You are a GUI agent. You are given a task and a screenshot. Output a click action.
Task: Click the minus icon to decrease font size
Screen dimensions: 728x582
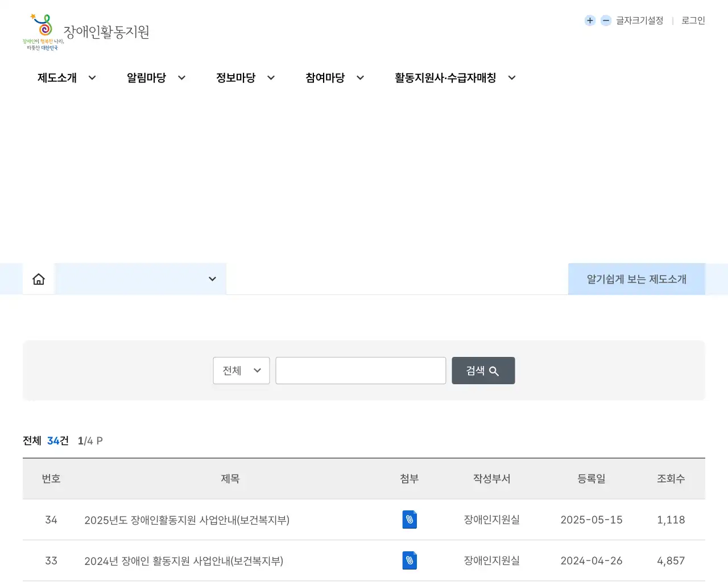click(606, 20)
